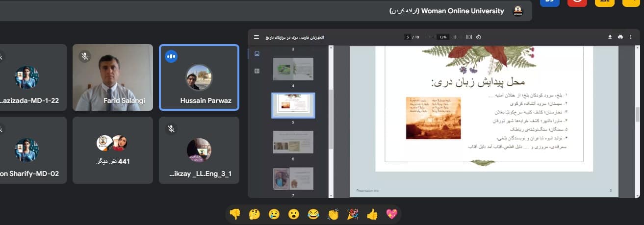Download the PDF file
Image resolution: width=644 pixels, height=225 pixels.
(610, 37)
